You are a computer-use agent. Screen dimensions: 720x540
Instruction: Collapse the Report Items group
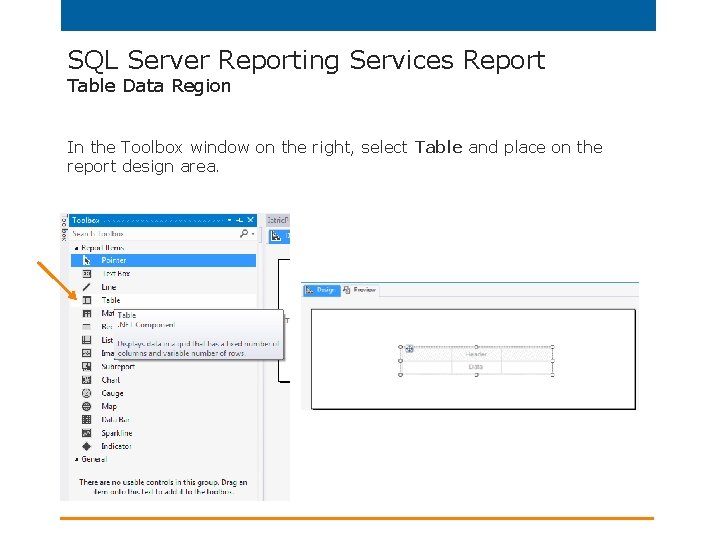pos(76,248)
